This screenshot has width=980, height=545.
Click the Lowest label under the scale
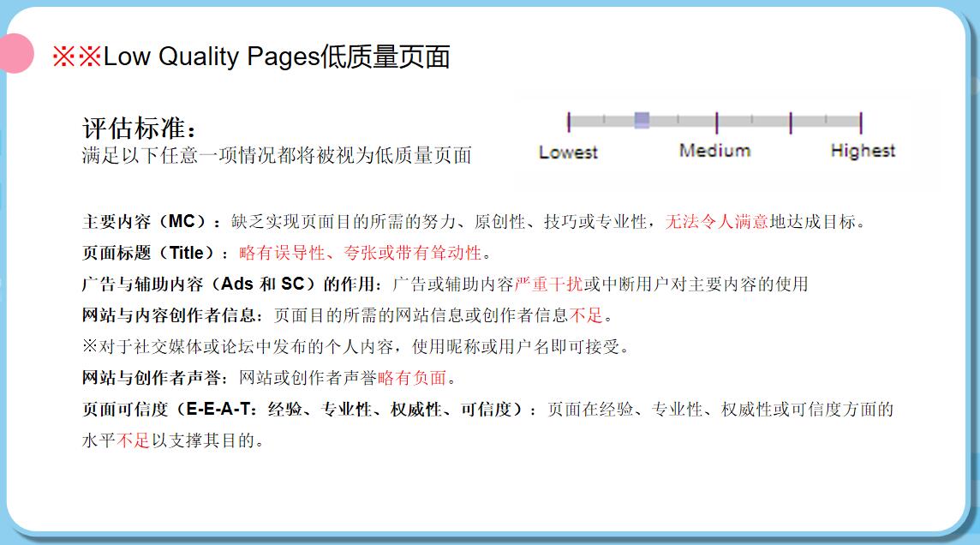tap(568, 153)
